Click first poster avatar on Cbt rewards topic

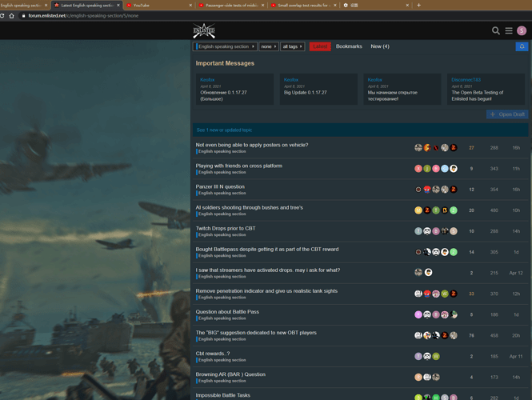(x=418, y=356)
